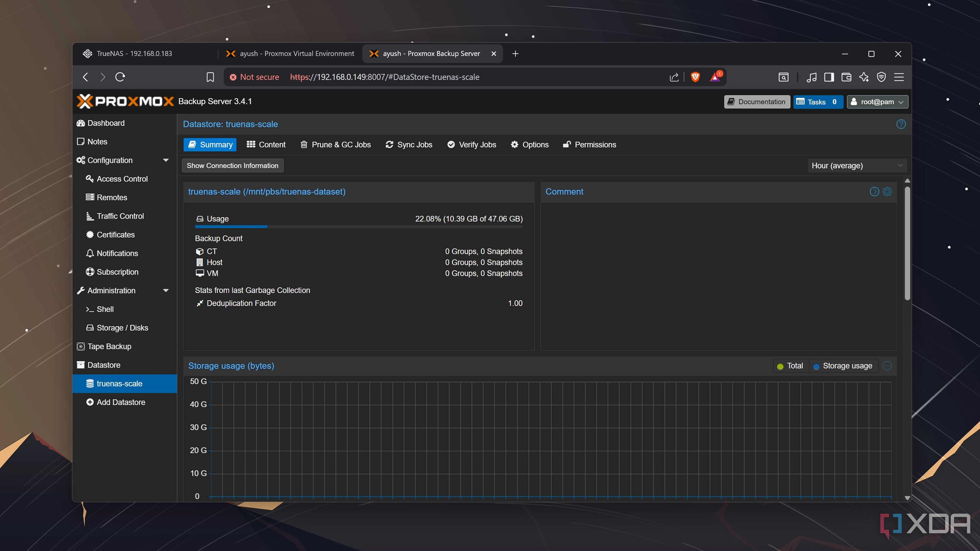Click the Brave Shields lion icon
This screenshot has height=551, width=980.
coord(695,77)
